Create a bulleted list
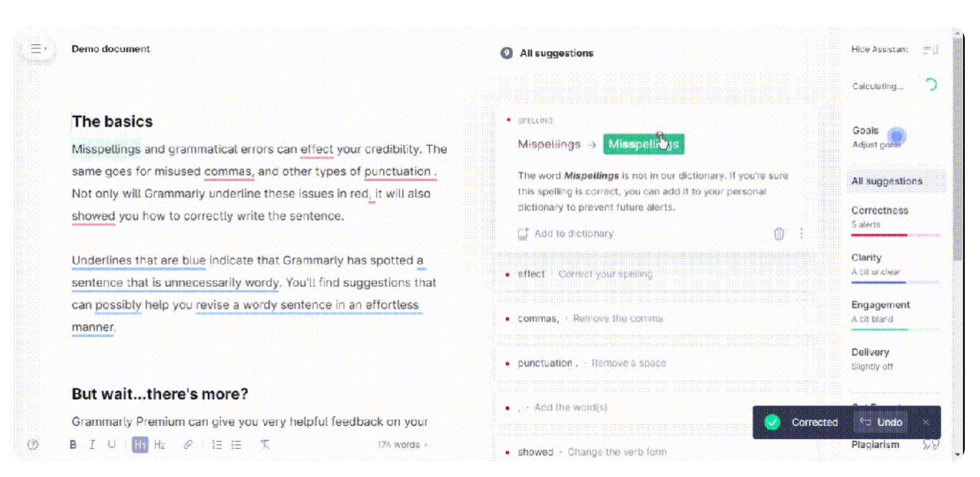 pyautogui.click(x=236, y=445)
